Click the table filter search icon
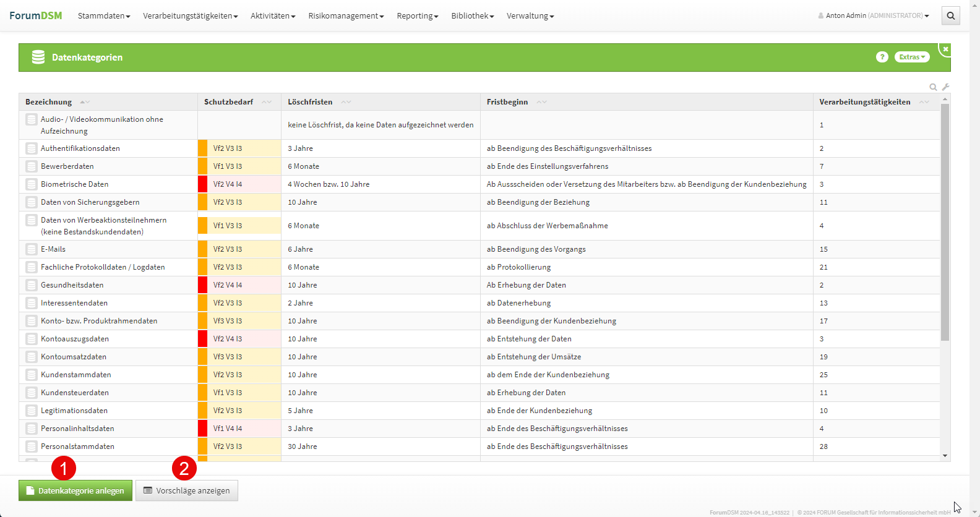This screenshot has height=517, width=980. (x=933, y=87)
